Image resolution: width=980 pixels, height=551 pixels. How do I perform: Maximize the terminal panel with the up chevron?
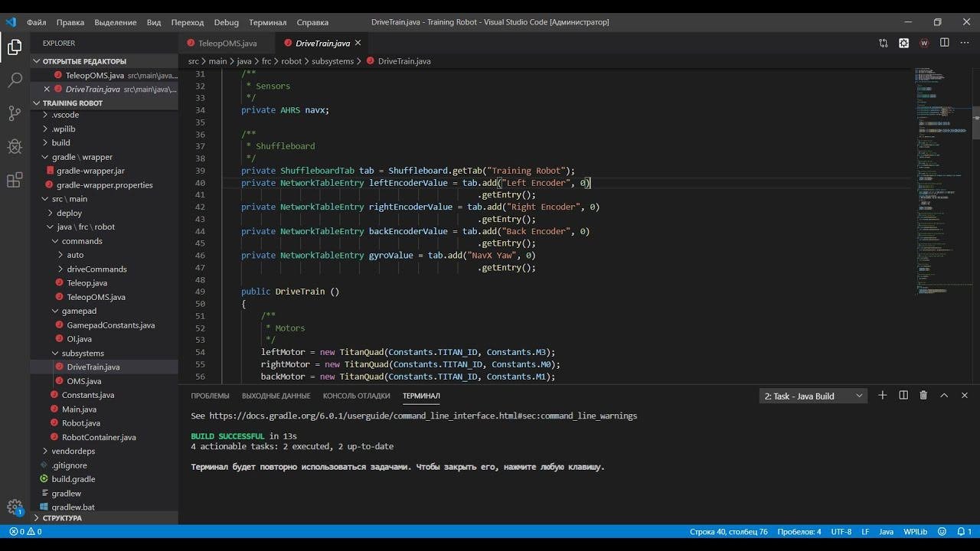point(944,396)
